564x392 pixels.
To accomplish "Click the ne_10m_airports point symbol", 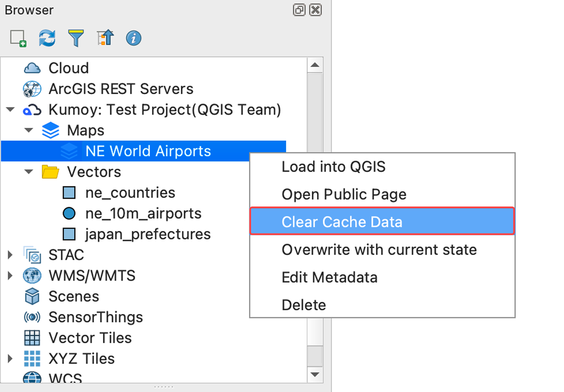I will [x=69, y=213].
